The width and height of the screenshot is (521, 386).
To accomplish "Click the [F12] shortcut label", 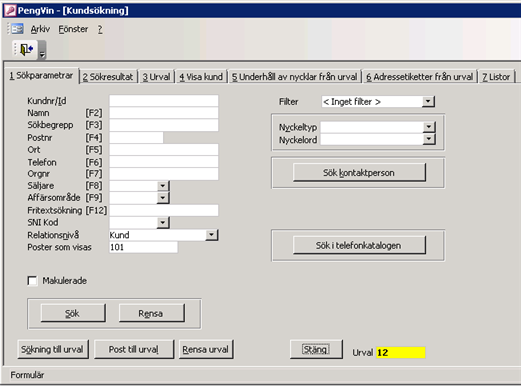I will [x=96, y=210].
